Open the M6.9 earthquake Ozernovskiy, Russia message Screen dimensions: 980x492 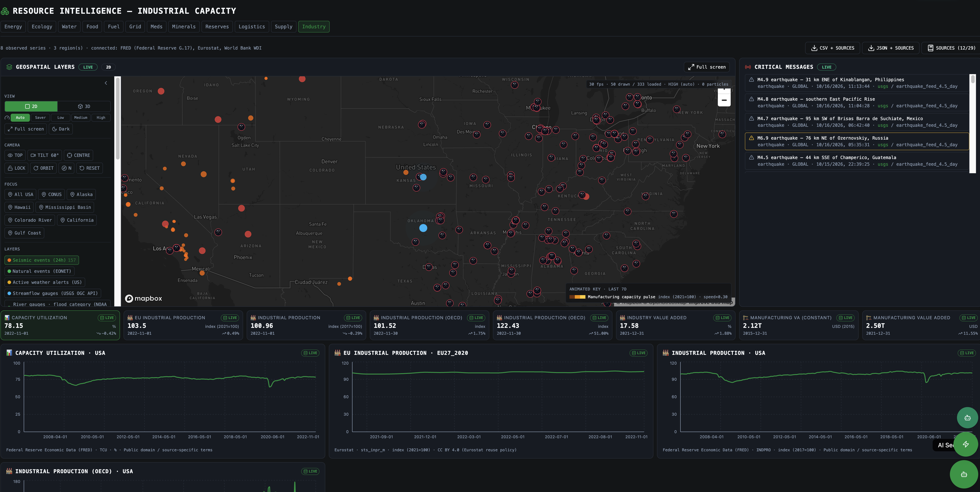[857, 141]
